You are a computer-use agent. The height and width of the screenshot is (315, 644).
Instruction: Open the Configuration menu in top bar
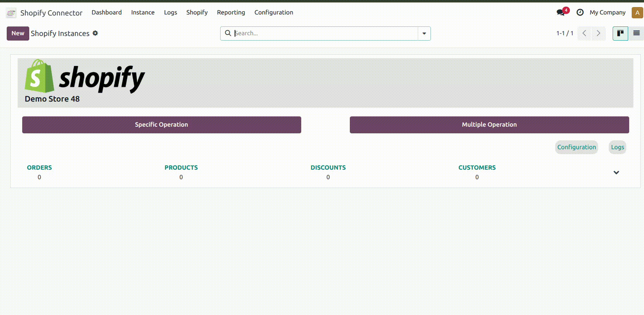[273, 13]
